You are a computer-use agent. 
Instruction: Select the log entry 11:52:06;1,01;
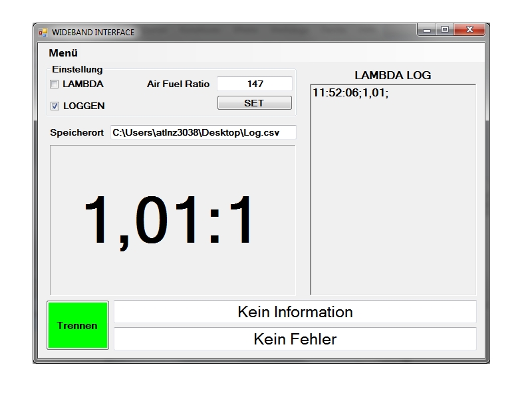click(349, 93)
